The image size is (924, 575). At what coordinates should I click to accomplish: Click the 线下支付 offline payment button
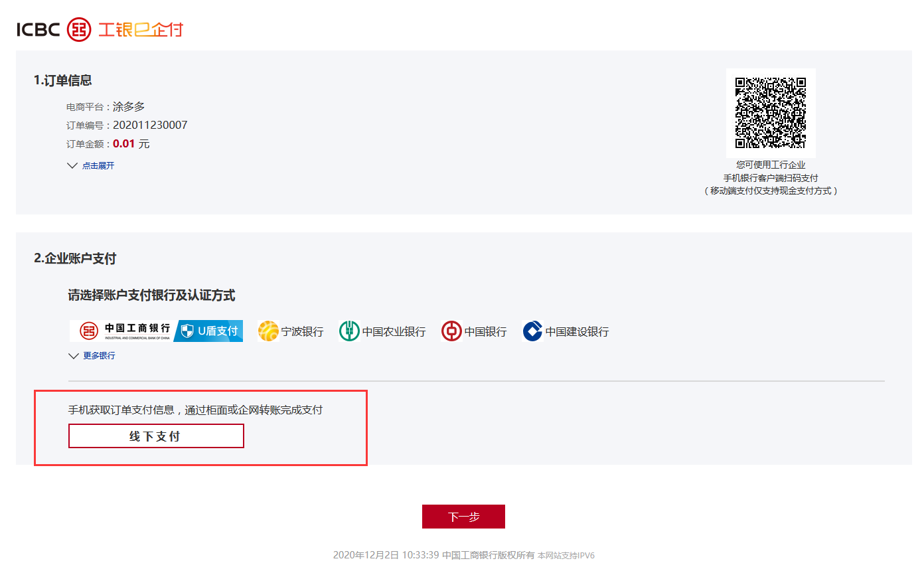tap(156, 436)
